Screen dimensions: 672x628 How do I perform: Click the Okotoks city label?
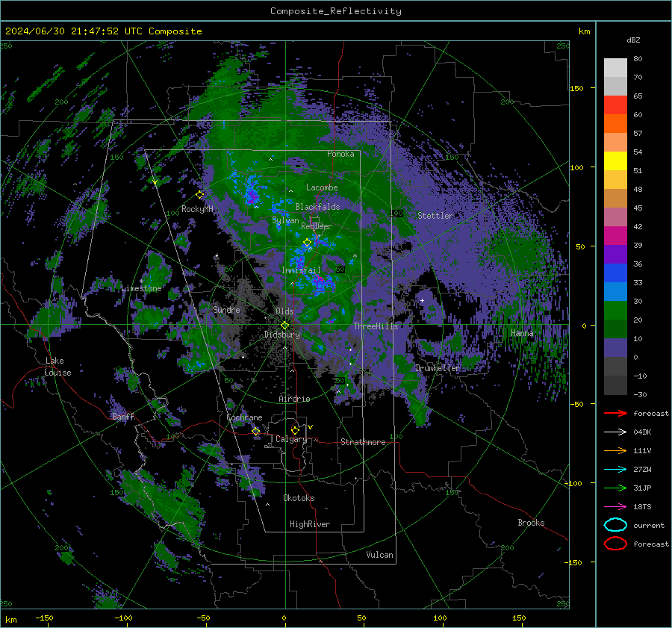[x=299, y=498]
